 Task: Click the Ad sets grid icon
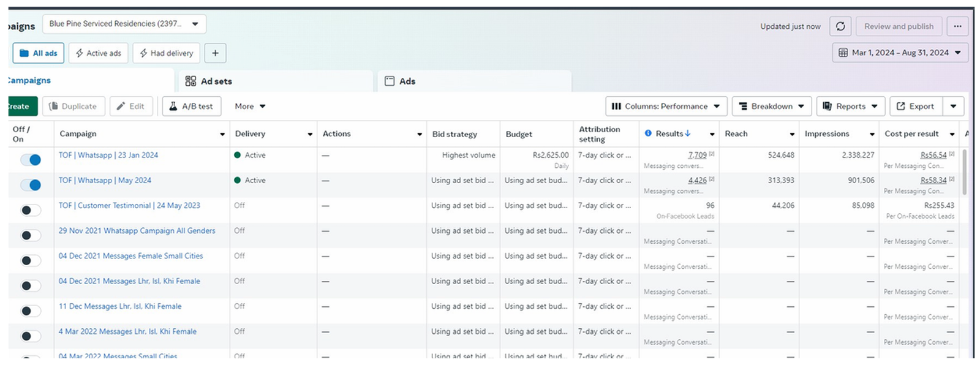coord(190,81)
